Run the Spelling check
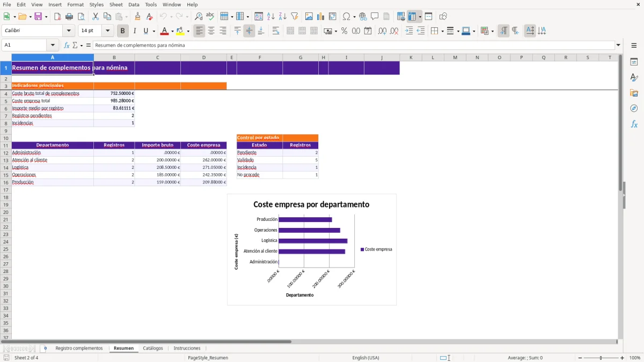The width and height of the screenshot is (644, 362). tap(210, 17)
